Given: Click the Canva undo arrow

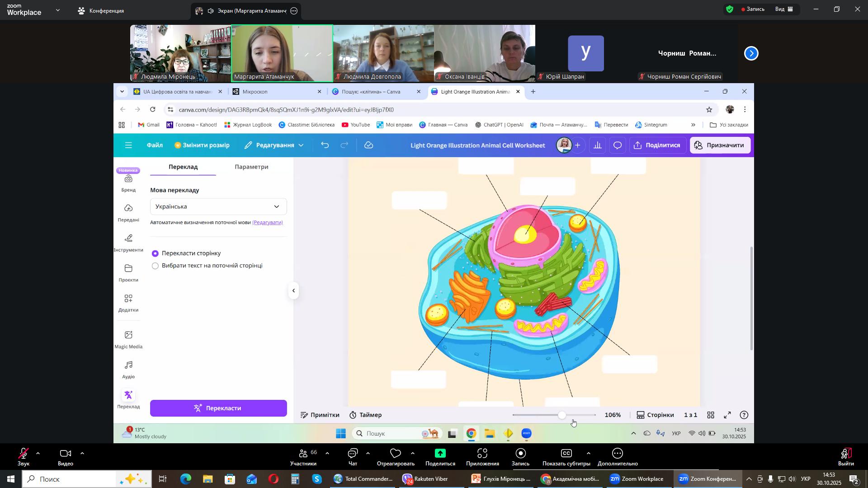Looking at the screenshot, I should point(325,145).
